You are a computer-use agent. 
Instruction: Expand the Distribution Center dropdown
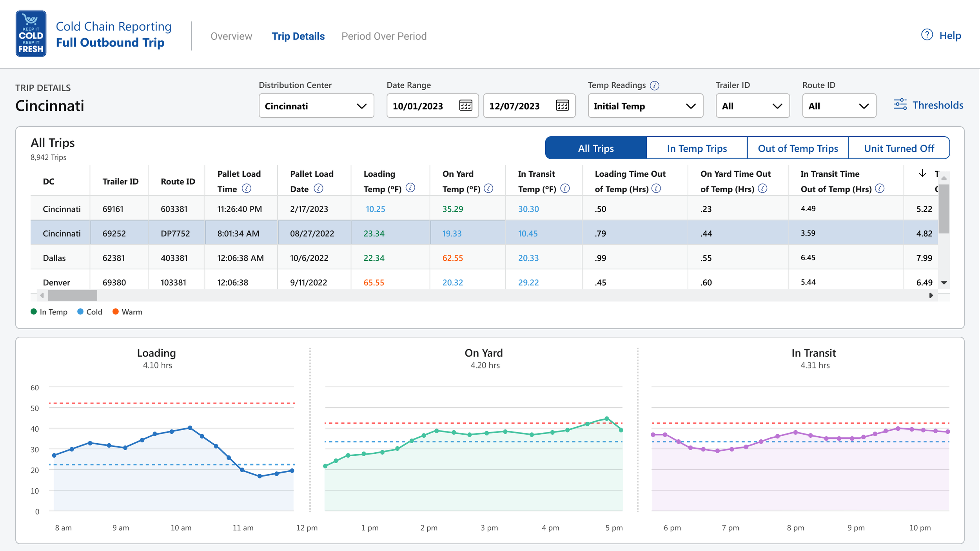tap(316, 106)
